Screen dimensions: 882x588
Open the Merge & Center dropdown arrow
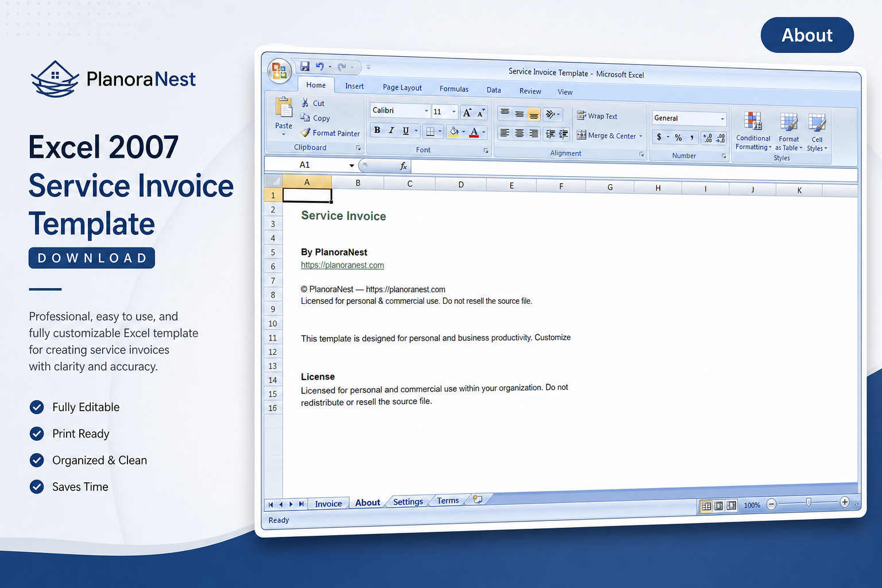(x=641, y=136)
